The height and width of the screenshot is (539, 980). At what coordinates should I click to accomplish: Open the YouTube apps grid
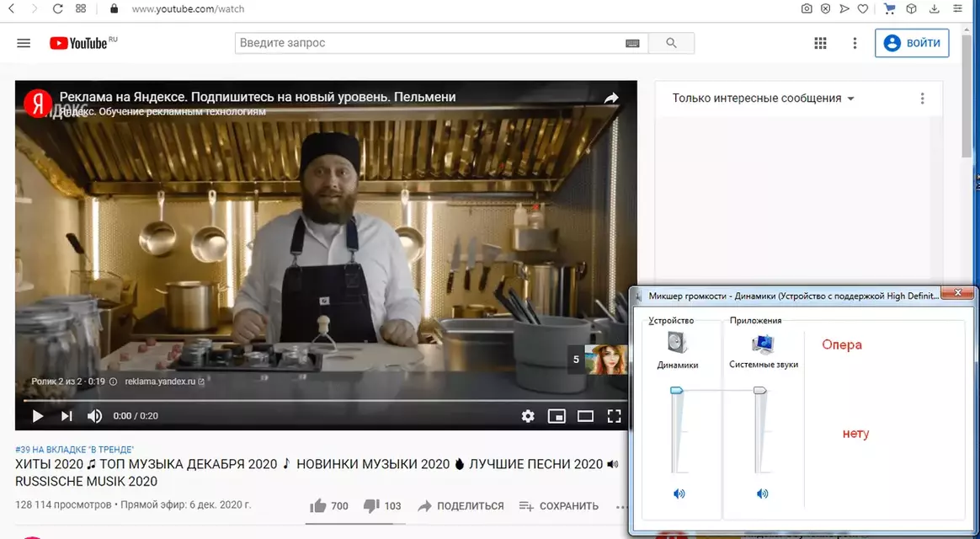coord(821,43)
